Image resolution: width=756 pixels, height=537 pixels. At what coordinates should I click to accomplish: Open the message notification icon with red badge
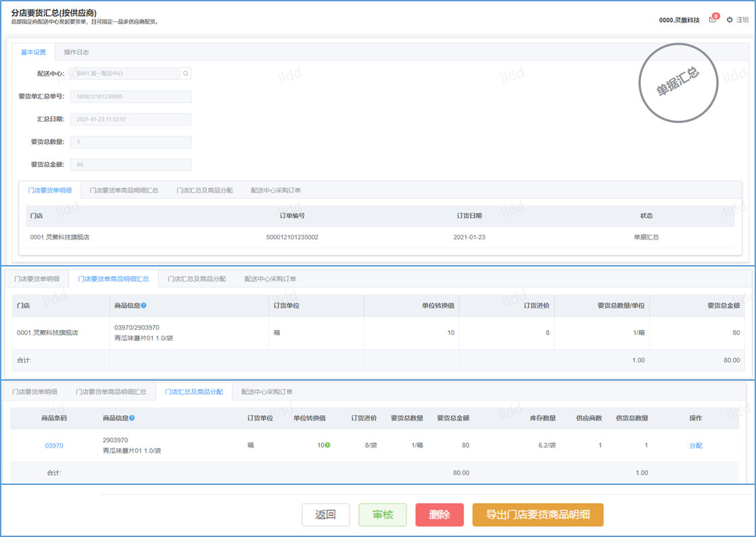[x=713, y=20]
